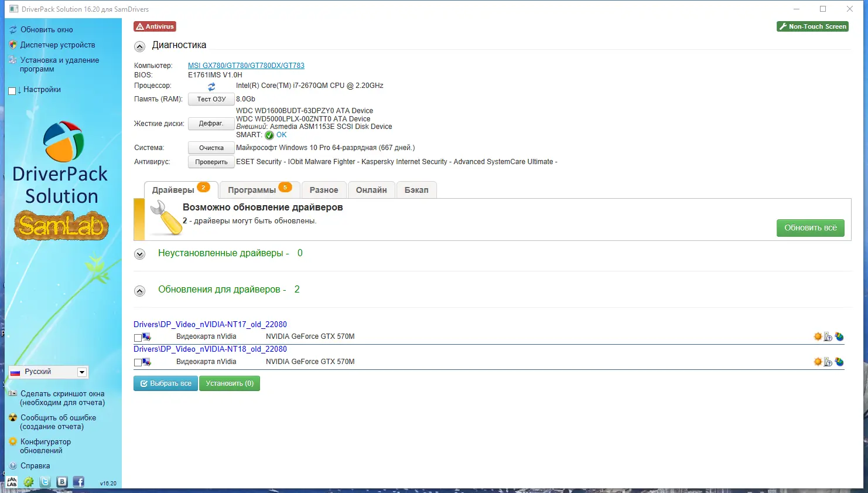Open the VK icon in the sidebar footer
Screen dimensions: 868x493
(62, 482)
